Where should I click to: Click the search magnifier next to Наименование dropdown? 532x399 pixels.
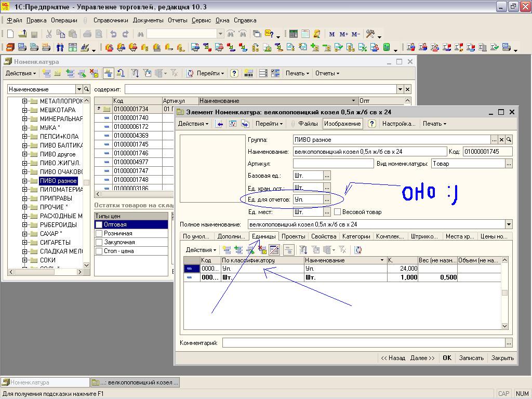tap(87, 89)
